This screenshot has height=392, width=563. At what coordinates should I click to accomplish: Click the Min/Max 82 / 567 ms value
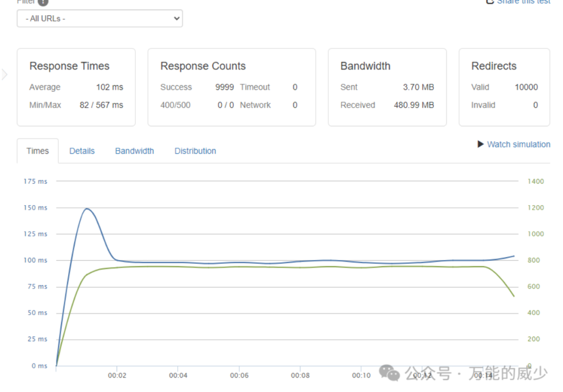(101, 105)
